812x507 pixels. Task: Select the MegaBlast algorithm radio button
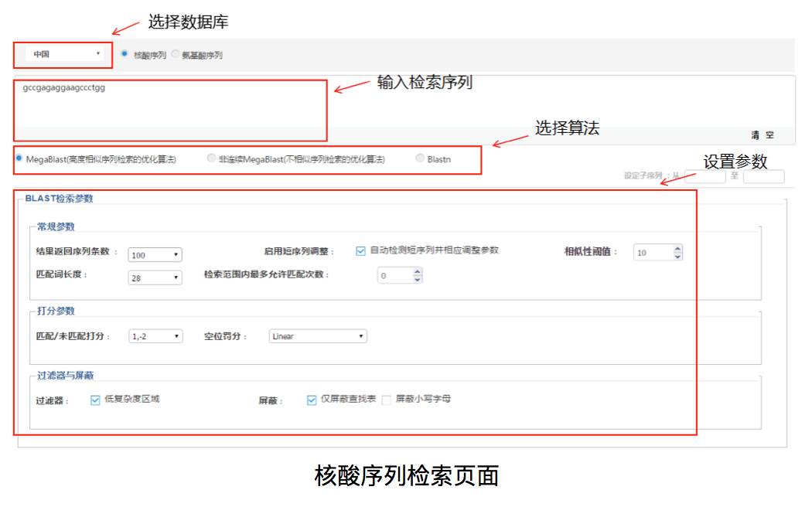click(x=19, y=158)
